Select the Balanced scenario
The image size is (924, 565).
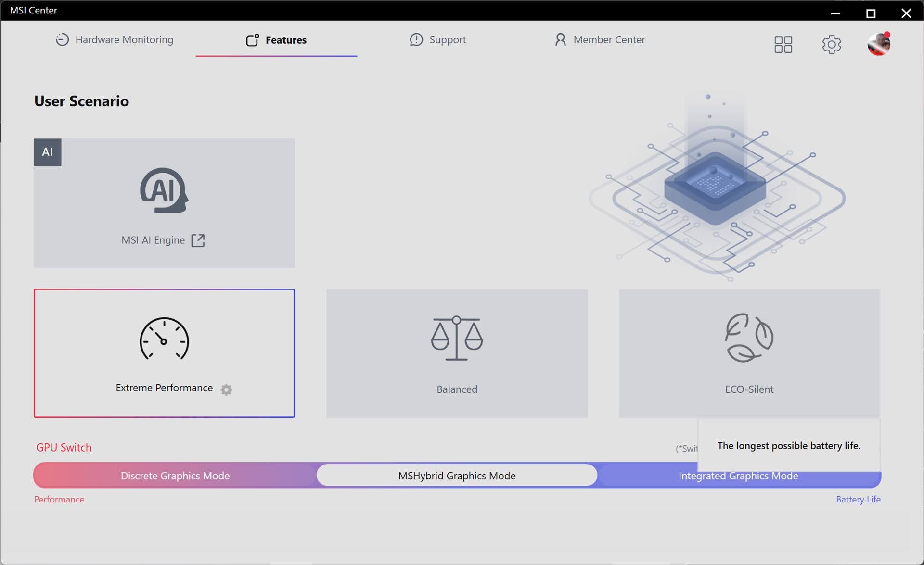click(x=457, y=353)
